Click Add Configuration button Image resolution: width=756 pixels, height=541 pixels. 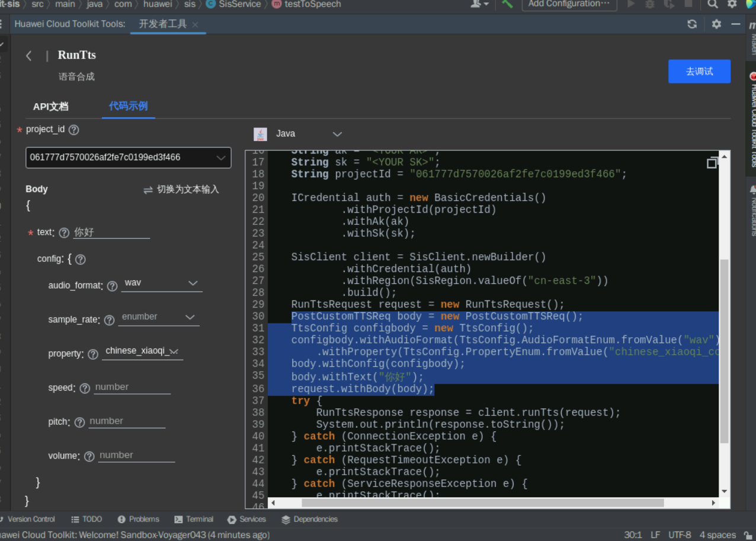568,4
